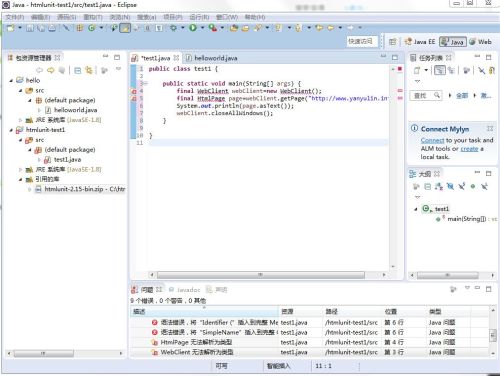The width and height of the screenshot is (500, 376).
Task: Click the blue link right of Task List search
Action: pos(462,96)
